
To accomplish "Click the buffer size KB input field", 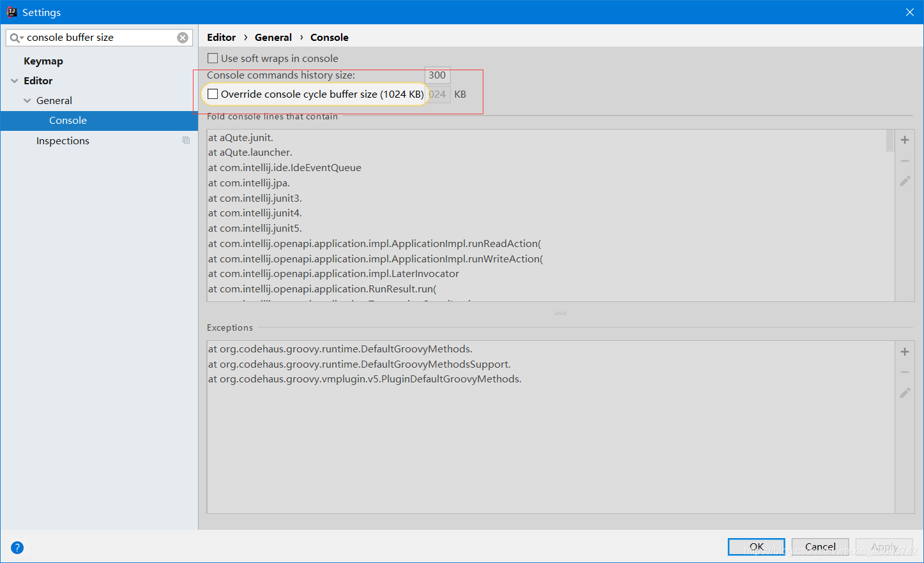I will tap(439, 94).
